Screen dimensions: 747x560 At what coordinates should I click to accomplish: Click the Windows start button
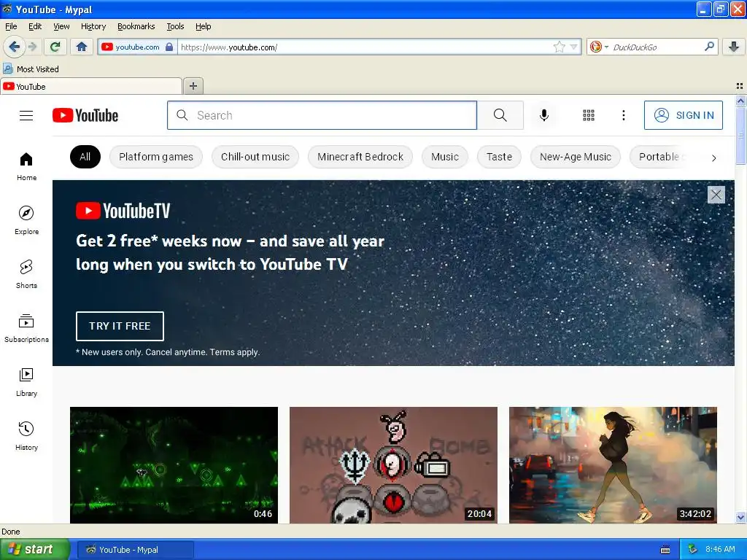pos(35,550)
